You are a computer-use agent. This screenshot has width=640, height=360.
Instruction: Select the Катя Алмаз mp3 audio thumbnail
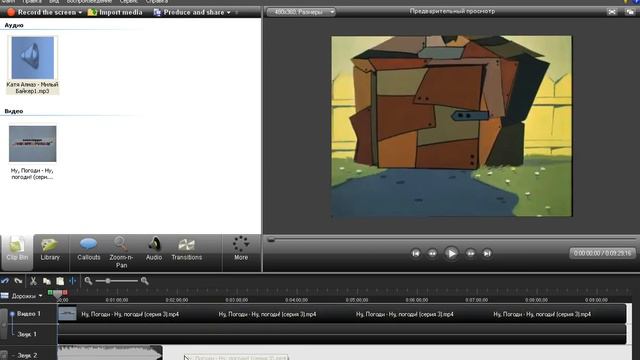pyautogui.click(x=33, y=58)
